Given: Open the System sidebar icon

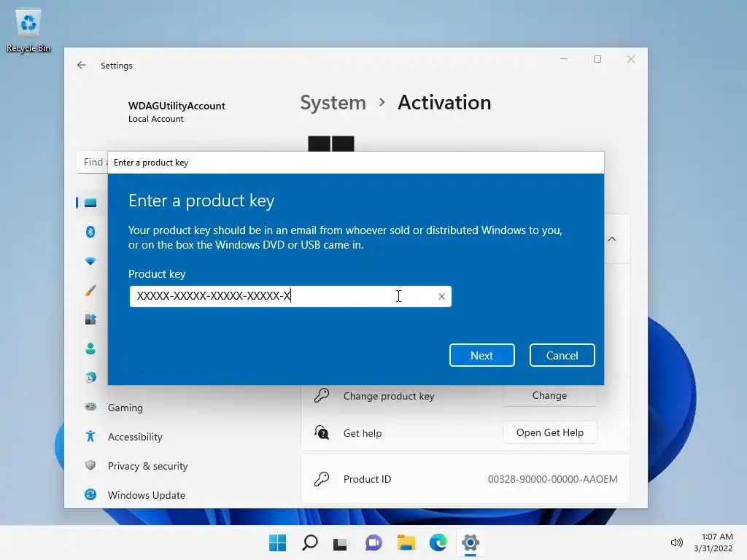Looking at the screenshot, I should click(x=90, y=203).
